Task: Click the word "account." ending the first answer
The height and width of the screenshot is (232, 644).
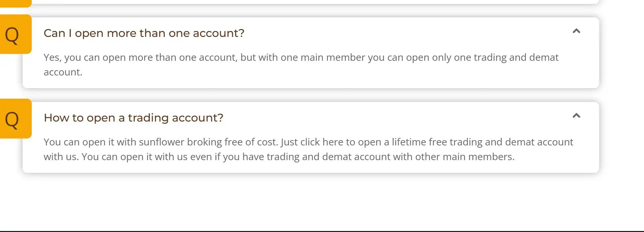Action: (63, 72)
